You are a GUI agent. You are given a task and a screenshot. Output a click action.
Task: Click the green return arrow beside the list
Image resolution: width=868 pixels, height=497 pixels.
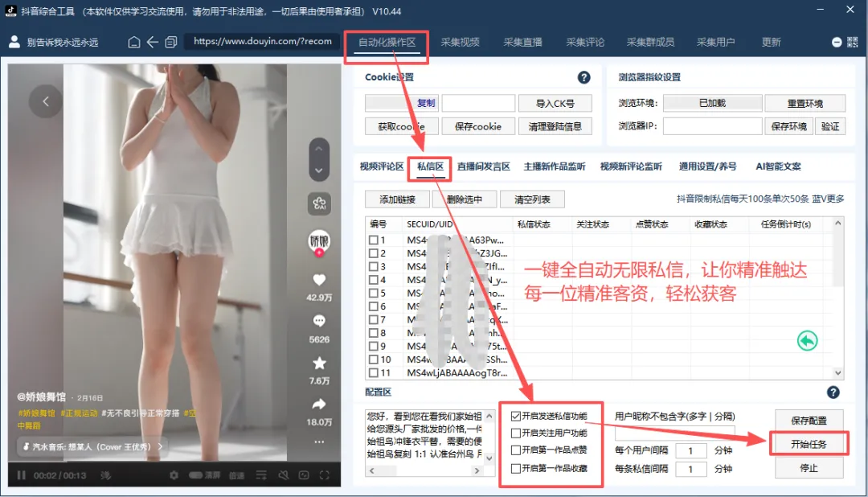coord(807,341)
